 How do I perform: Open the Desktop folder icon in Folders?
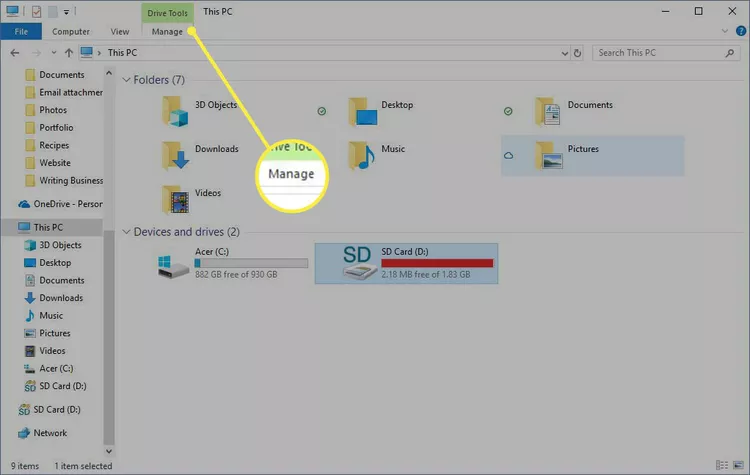pos(362,112)
